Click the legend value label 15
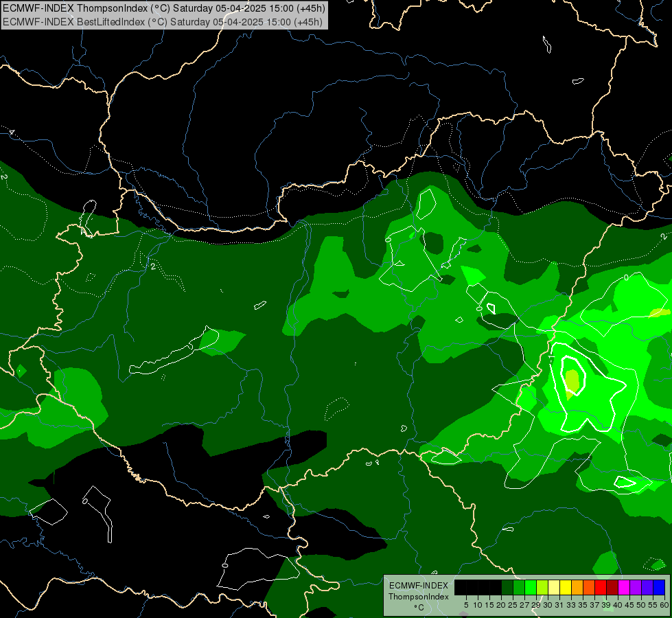 click(x=489, y=605)
